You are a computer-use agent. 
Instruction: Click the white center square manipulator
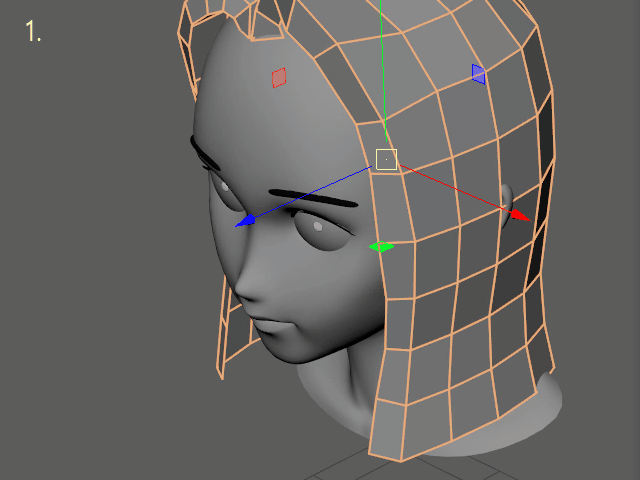click(x=387, y=159)
